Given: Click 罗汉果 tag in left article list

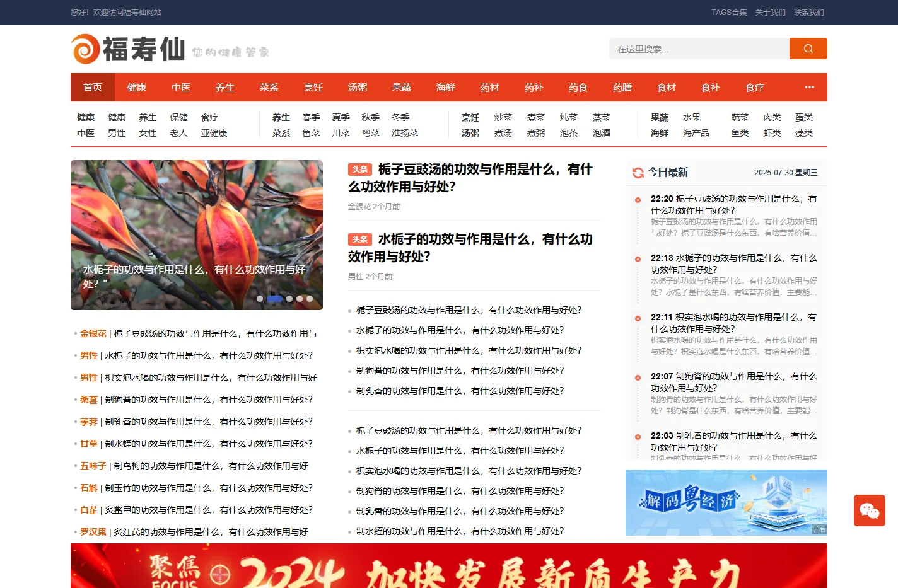Looking at the screenshot, I should [93, 532].
